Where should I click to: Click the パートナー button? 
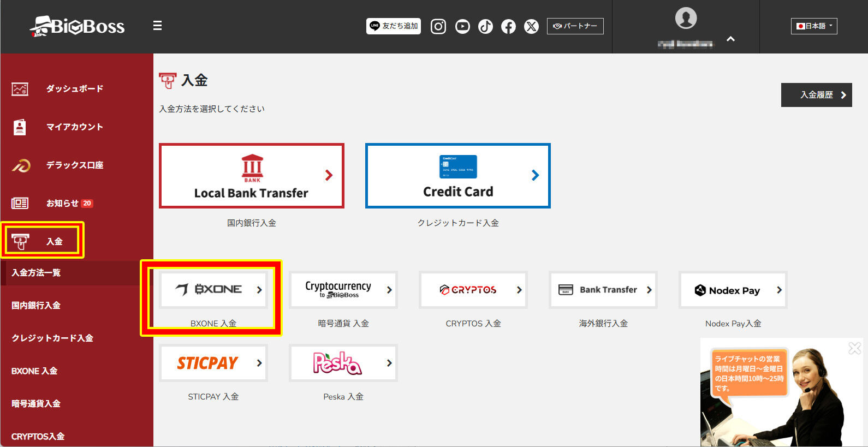(575, 26)
